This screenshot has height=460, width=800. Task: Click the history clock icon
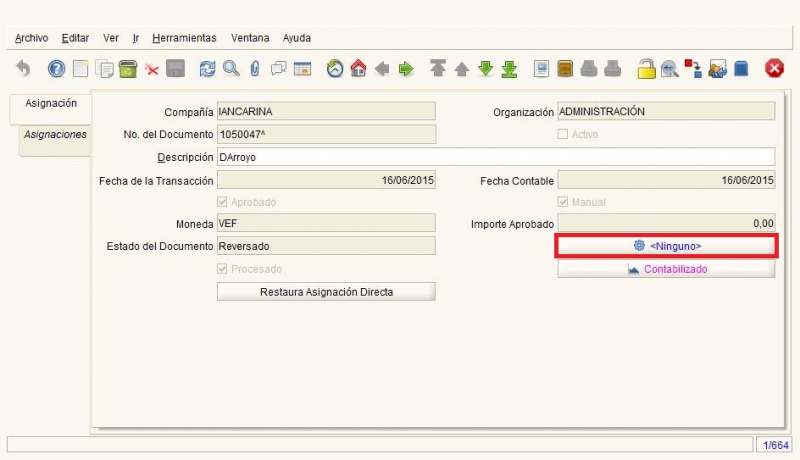click(335, 69)
